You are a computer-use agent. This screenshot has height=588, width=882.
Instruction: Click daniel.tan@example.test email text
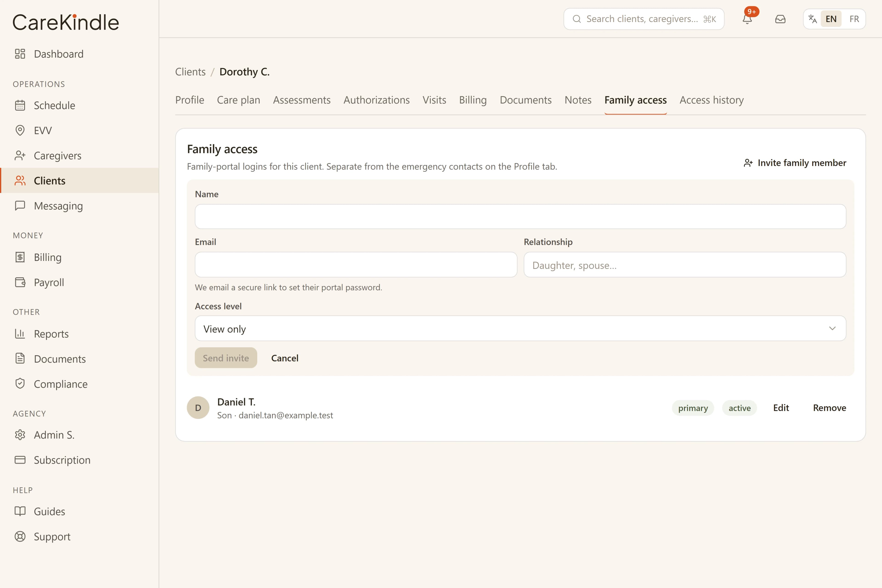(x=286, y=415)
